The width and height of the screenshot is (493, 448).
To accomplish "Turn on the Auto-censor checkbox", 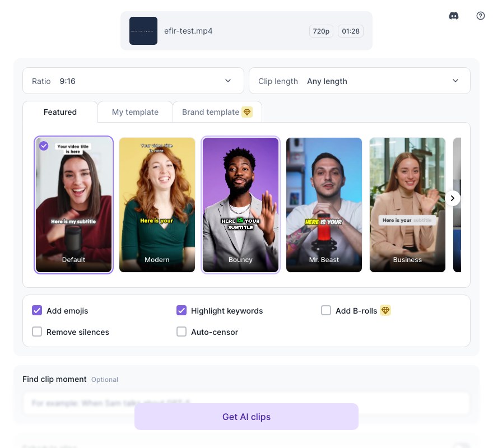I will (182, 332).
